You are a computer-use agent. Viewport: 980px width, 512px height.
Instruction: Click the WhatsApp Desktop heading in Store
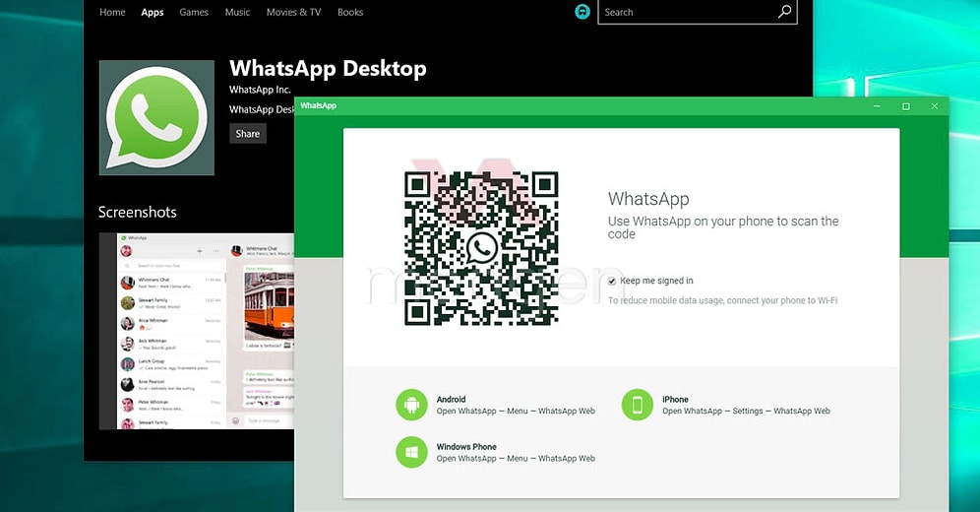(x=328, y=68)
